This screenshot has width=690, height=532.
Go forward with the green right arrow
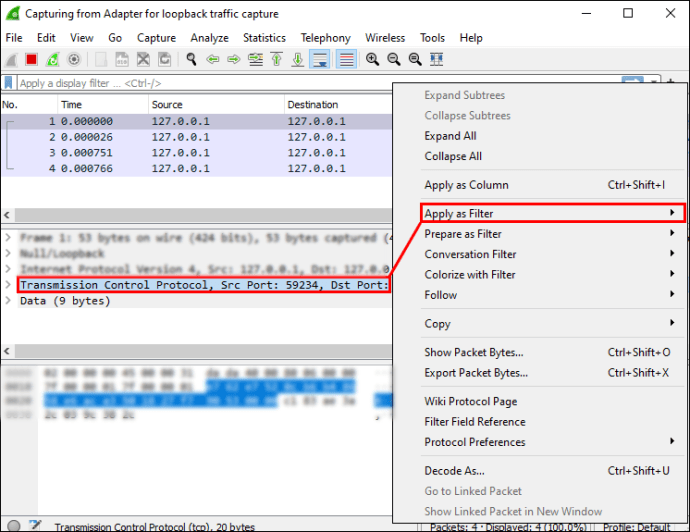point(234,59)
